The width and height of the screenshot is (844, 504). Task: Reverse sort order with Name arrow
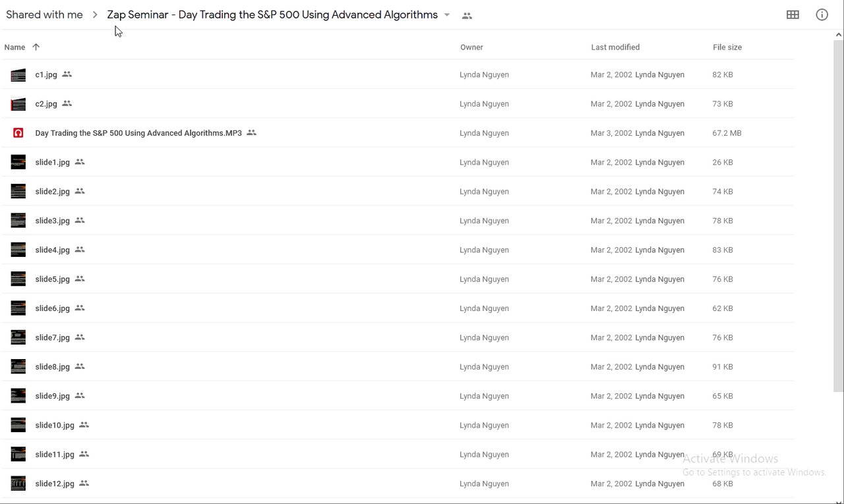36,47
